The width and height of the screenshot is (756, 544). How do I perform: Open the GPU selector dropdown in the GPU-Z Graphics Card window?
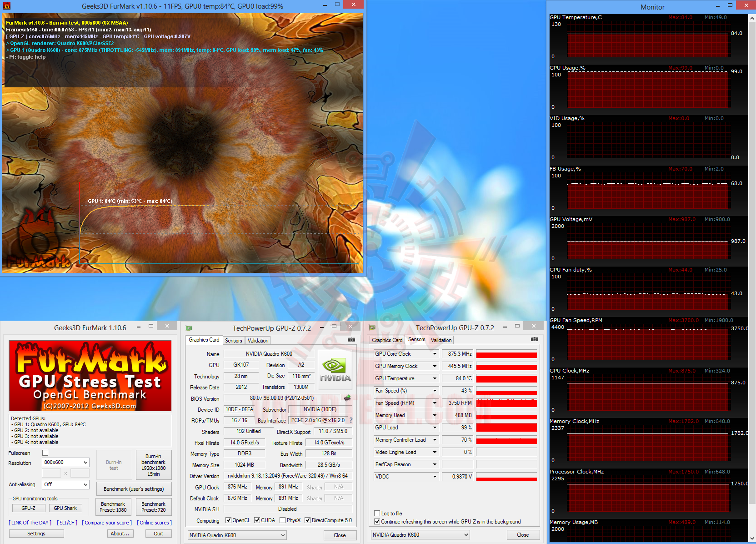click(x=237, y=535)
